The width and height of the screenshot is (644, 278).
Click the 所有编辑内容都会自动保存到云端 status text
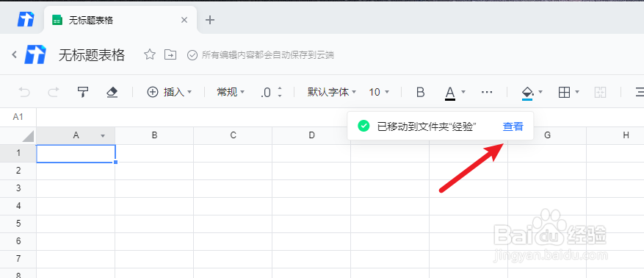point(267,55)
